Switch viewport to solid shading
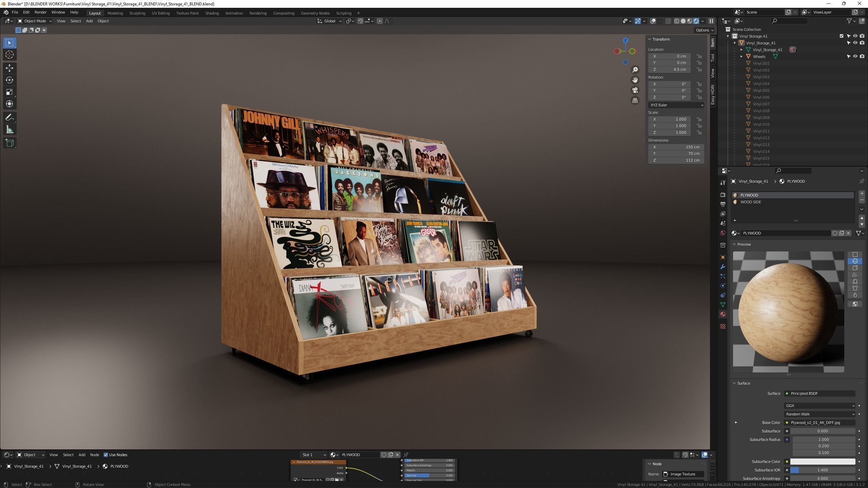The width and height of the screenshot is (868, 488). pyautogui.click(x=683, y=21)
